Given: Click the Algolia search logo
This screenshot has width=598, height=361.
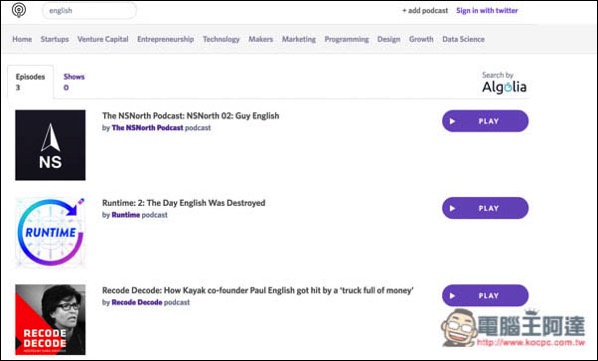Looking at the screenshot, I should (x=504, y=87).
